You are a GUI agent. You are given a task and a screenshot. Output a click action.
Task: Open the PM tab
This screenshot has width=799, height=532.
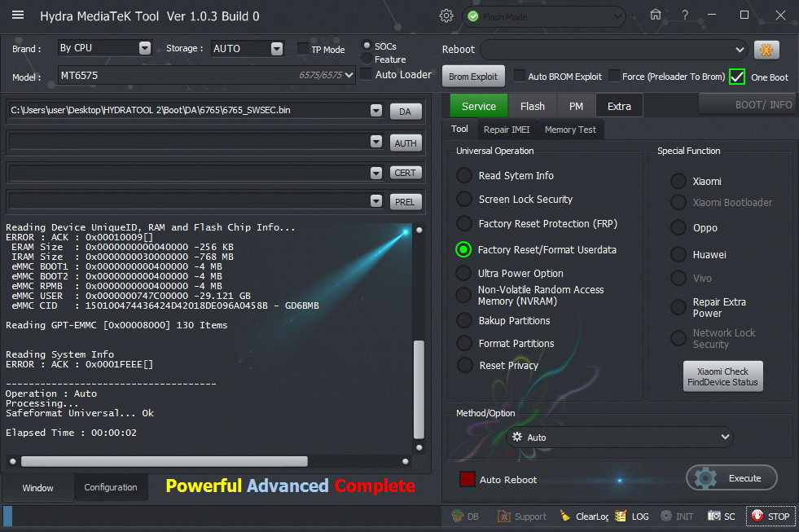576,106
